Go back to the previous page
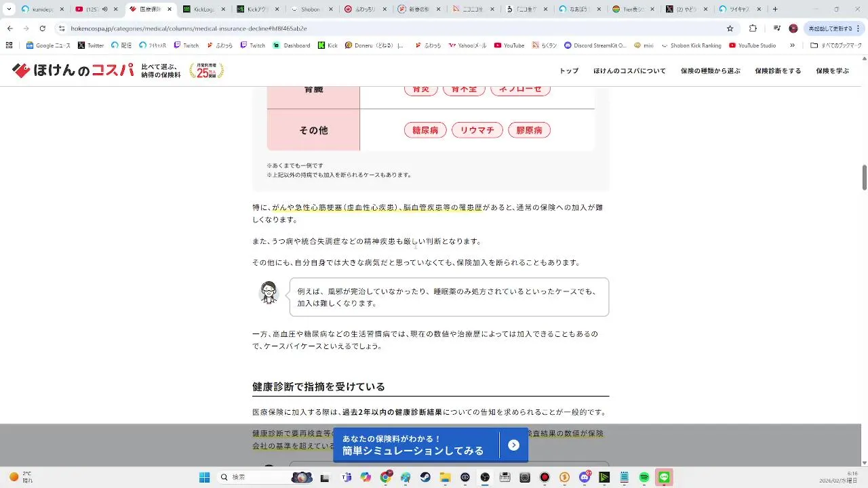Screen dimensions: 868x488 [9, 28]
